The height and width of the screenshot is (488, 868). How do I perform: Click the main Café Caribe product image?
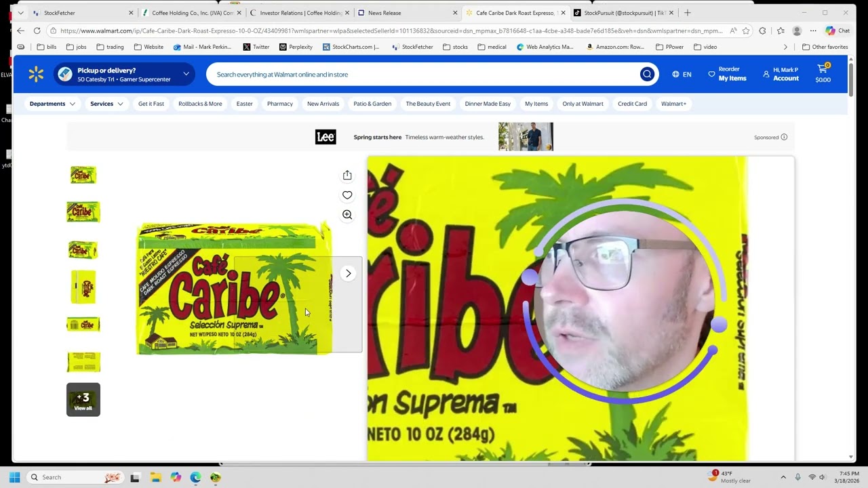(x=235, y=287)
